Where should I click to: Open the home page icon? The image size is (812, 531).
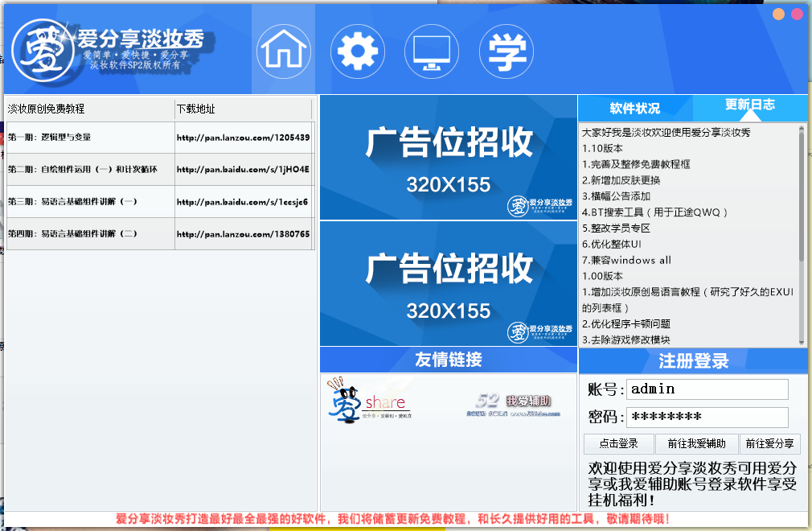(x=284, y=51)
